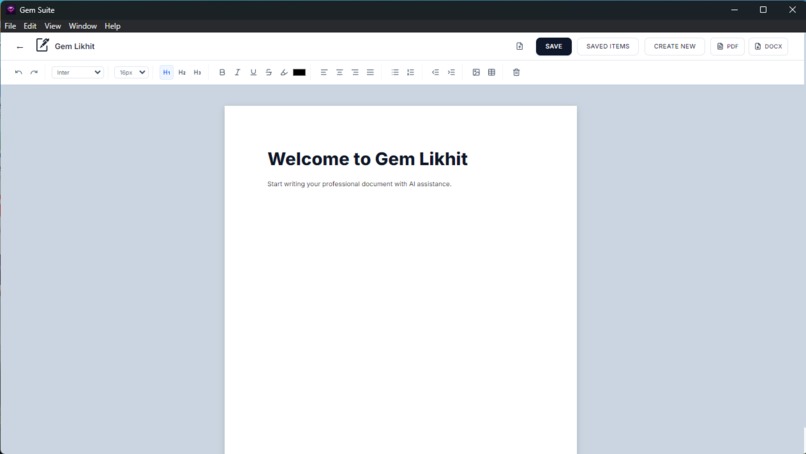Close the Gem Suite window

[x=792, y=9]
